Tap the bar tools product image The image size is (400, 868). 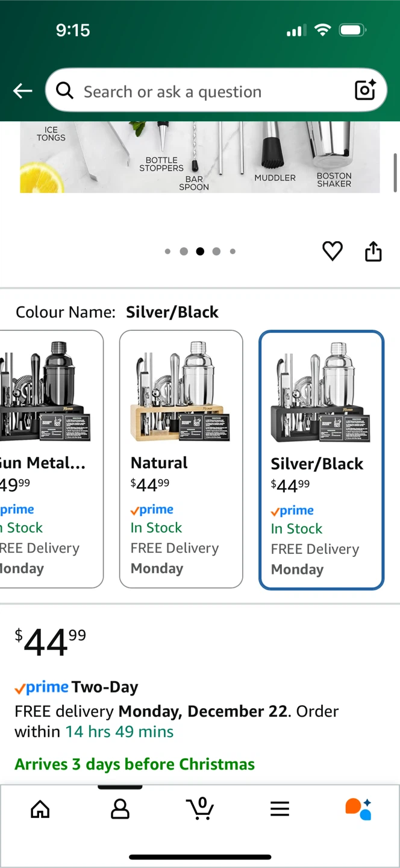(200, 157)
